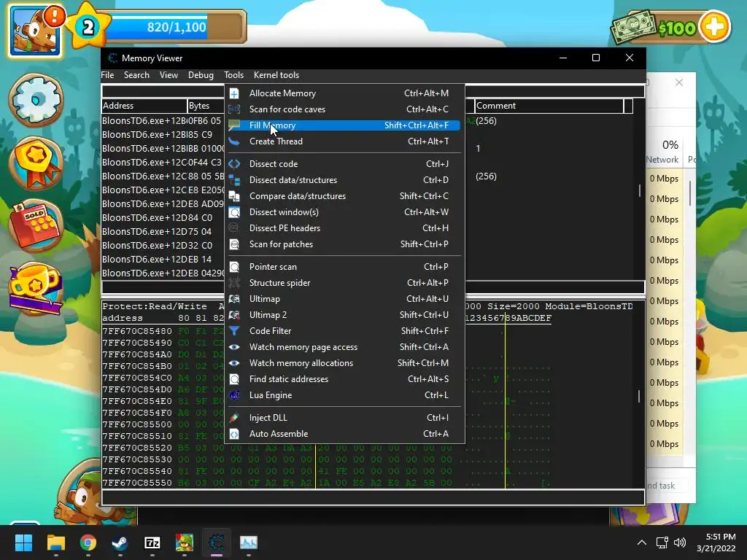Click the Watch memory page access eye icon
Image resolution: width=747 pixels, height=560 pixels.
234,347
